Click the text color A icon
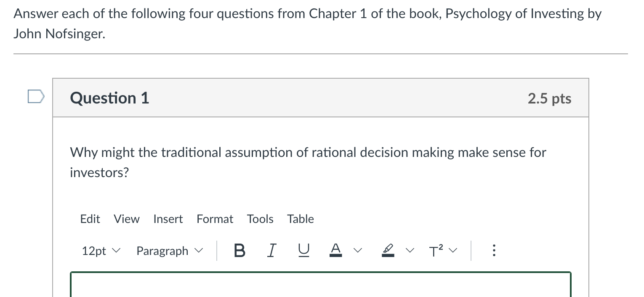Viewport: 644px width, 297px height. 335,248
